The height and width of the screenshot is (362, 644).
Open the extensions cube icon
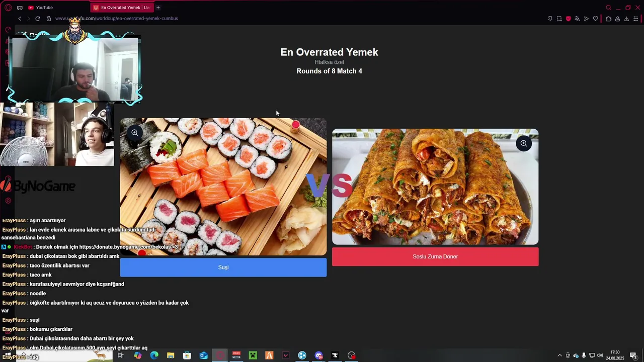tap(608, 19)
